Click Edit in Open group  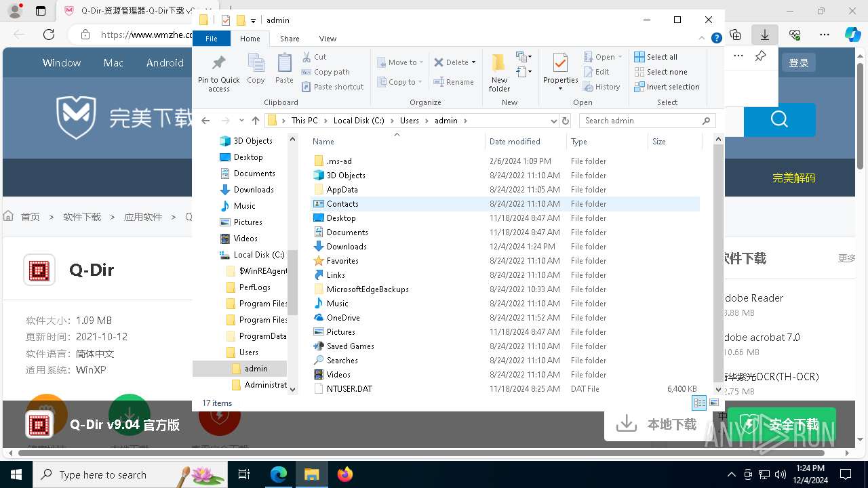(596, 72)
